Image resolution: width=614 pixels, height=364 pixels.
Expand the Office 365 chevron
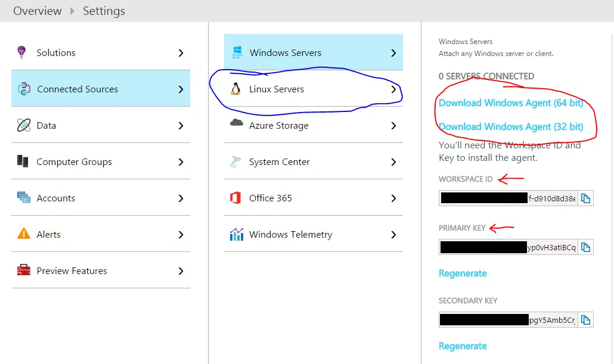[393, 198]
